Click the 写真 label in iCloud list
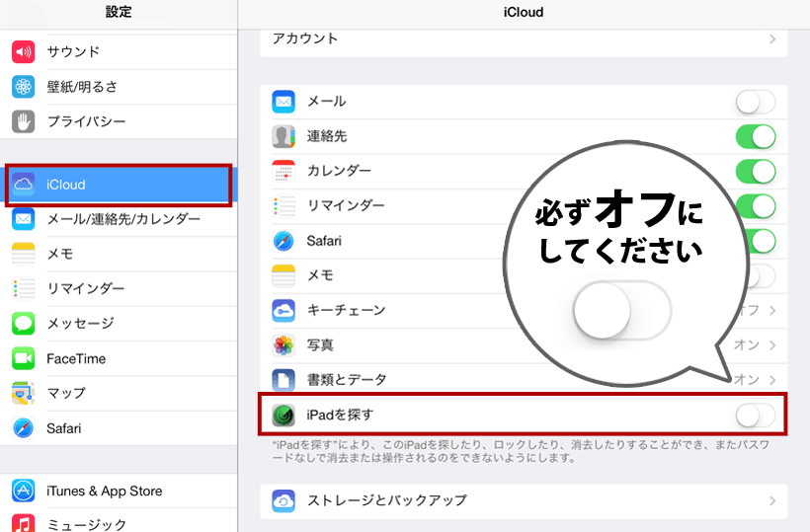 pos(320,344)
